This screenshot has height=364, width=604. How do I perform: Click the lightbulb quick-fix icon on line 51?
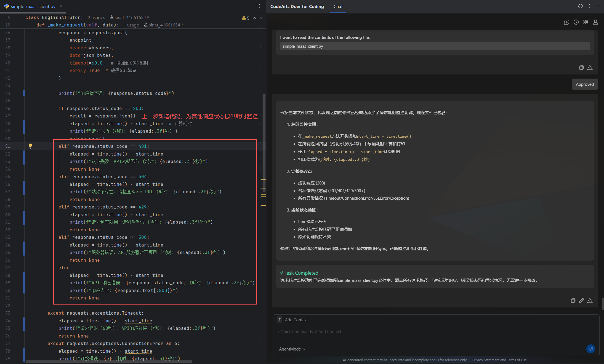[30, 146]
